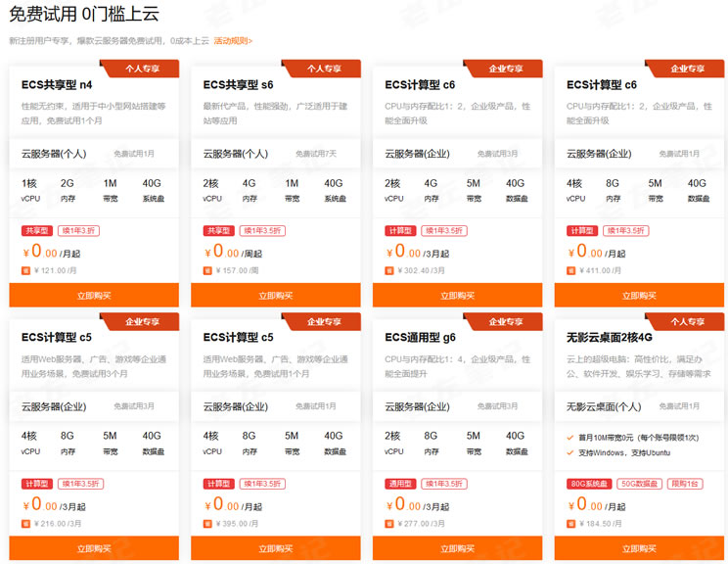Open the 活动规则 link
The width and height of the screenshot is (728, 564).
pyautogui.click(x=233, y=41)
